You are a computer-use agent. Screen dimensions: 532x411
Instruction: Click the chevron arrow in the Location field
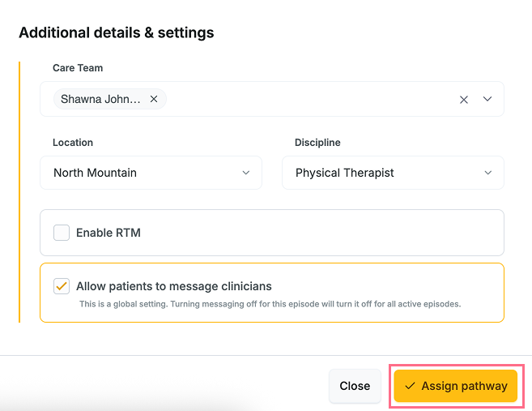246,173
